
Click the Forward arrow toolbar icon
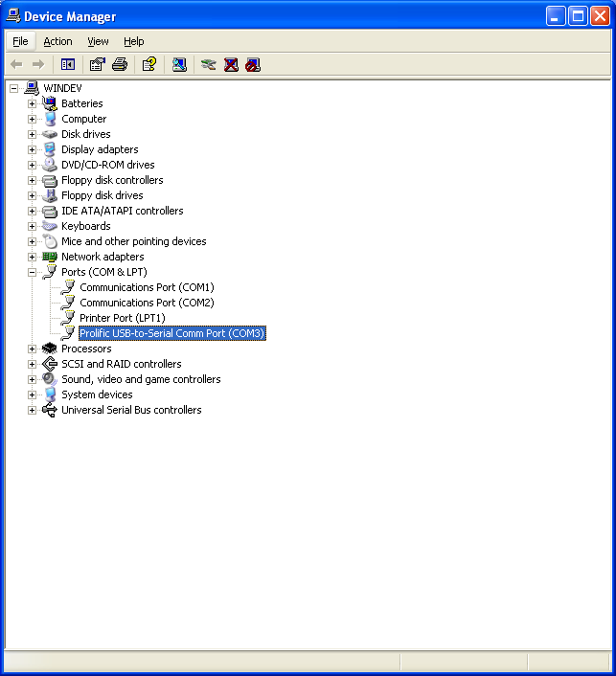(38, 65)
